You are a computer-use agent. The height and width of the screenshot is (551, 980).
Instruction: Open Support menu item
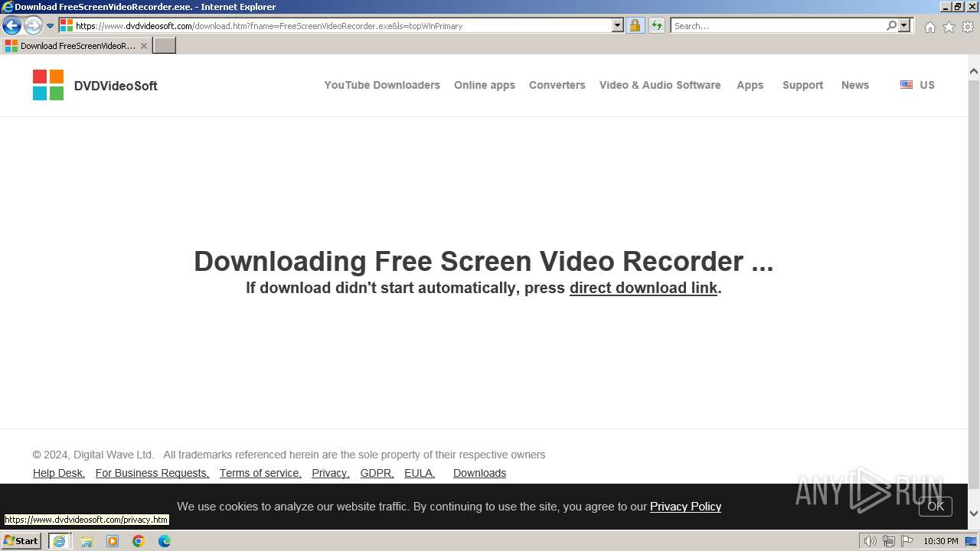point(803,85)
